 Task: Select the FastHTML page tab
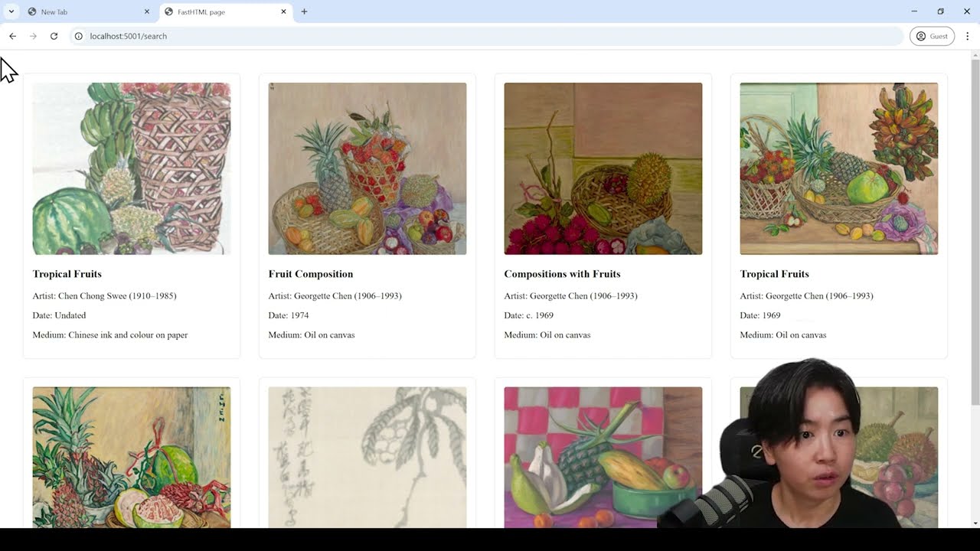click(x=226, y=11)
